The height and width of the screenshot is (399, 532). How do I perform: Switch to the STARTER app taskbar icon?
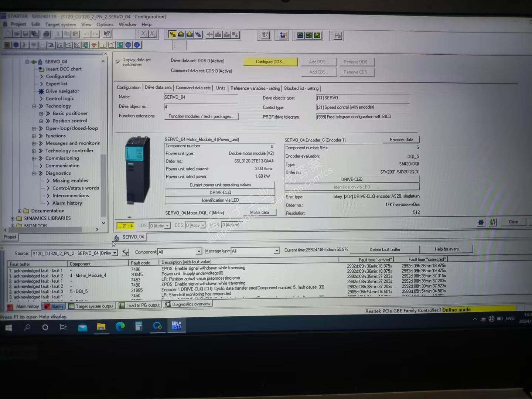[177, 325]
